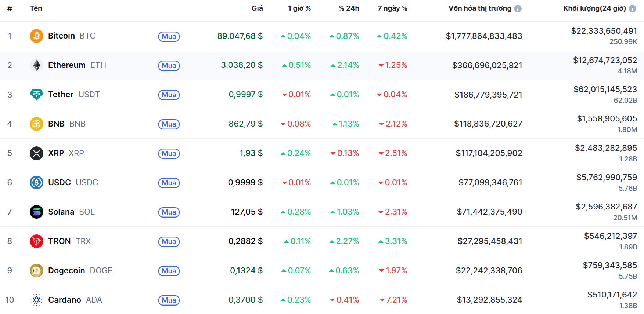Click Tether volume $62,015,145,523
The width and height of the screenshot is (644, 314).
point(605,90)
